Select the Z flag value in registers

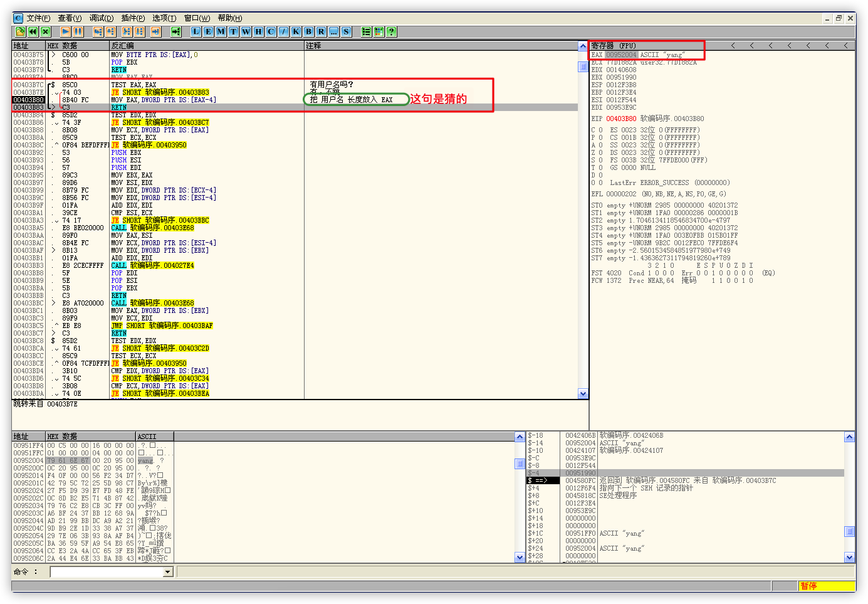600,152
